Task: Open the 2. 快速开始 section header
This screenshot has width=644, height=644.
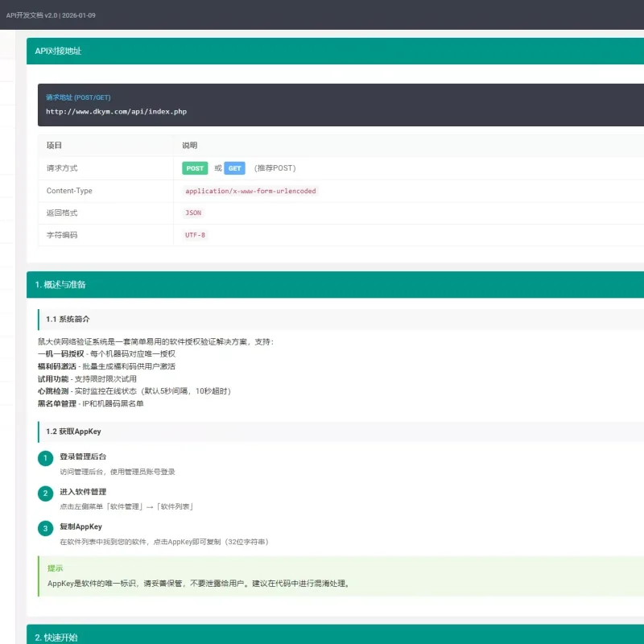Action: pyautogui.click(x=335, y=634)
